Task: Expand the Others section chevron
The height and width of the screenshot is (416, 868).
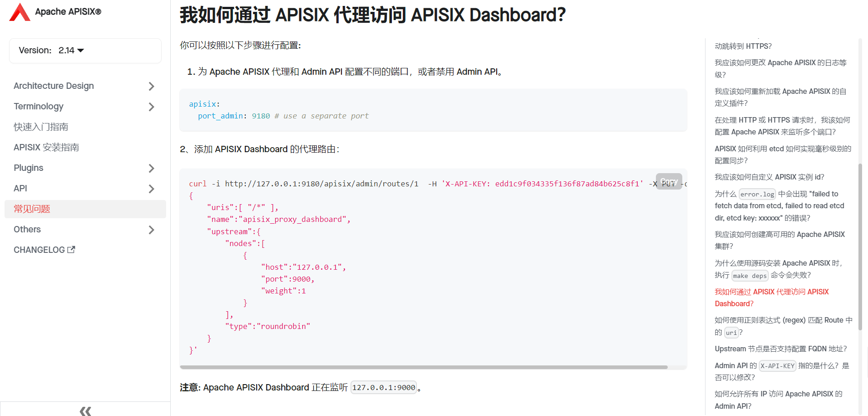Action: point(152,230)
